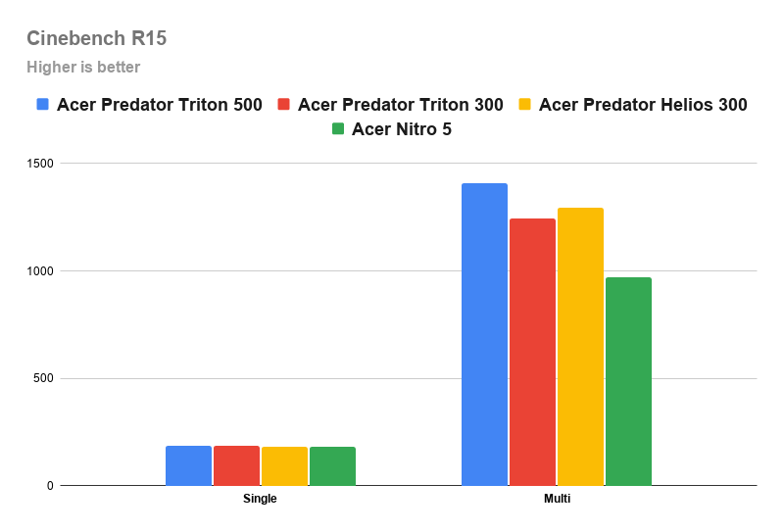Click the yellow Single bar
The width and height of the screenshot is (784, 532).
(x=284, y=466)
